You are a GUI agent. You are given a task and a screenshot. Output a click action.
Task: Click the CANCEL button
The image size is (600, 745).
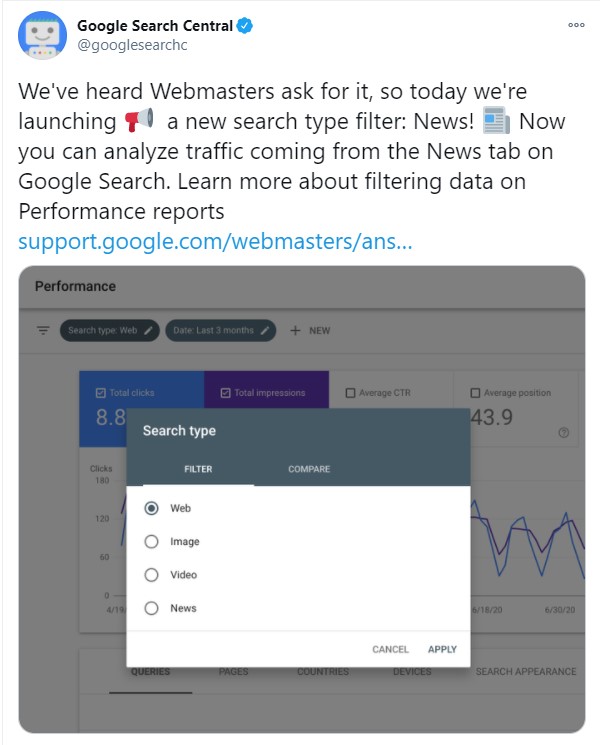click(x=390, y=649)
